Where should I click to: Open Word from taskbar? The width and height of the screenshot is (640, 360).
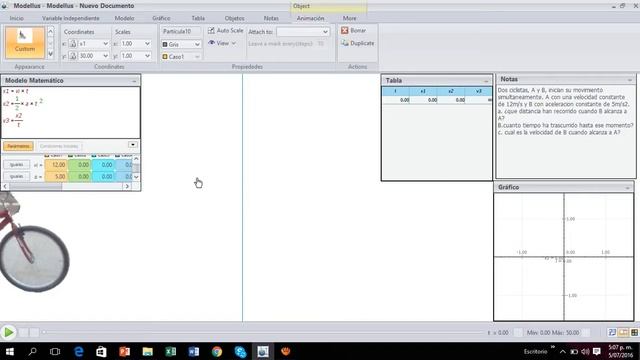point(194,351)
